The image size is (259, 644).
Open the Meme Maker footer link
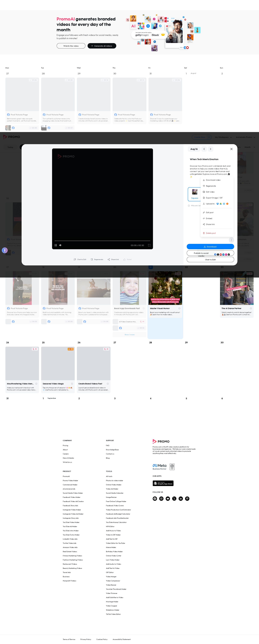[111, 548]
